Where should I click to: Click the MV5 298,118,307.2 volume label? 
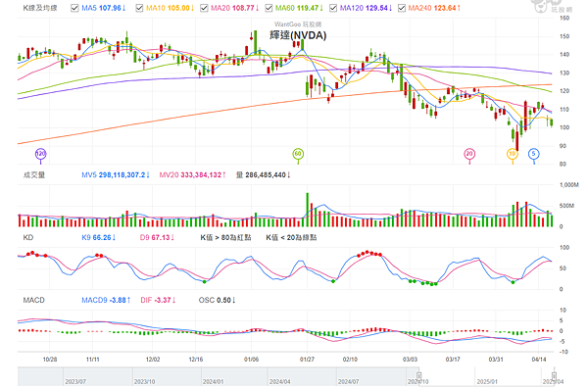[116, 175]
